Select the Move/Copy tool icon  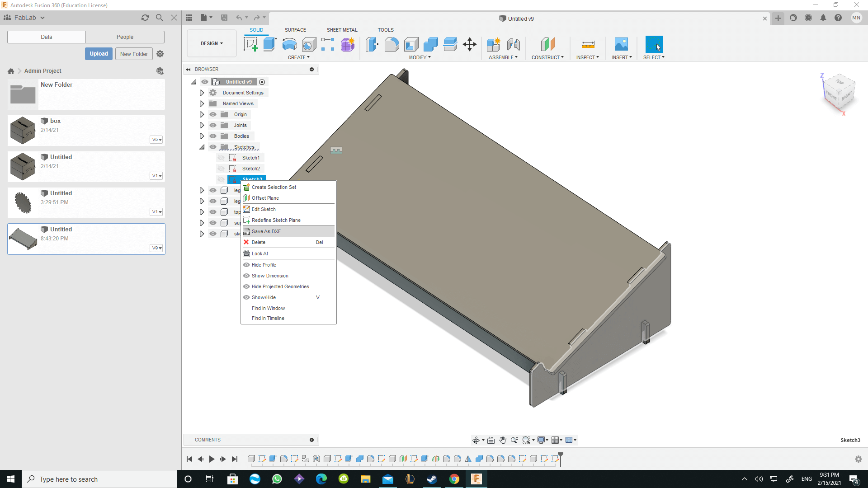point(470,44)
